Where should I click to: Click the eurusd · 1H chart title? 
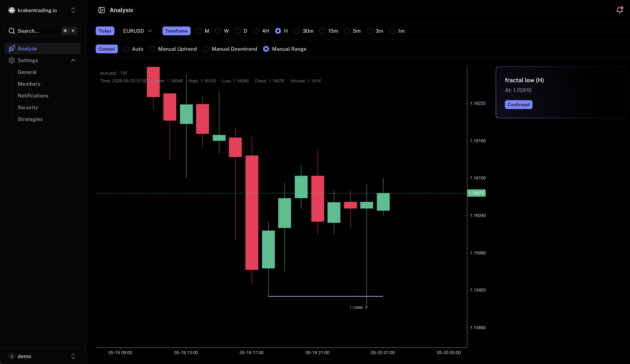[x=113, y=73]
